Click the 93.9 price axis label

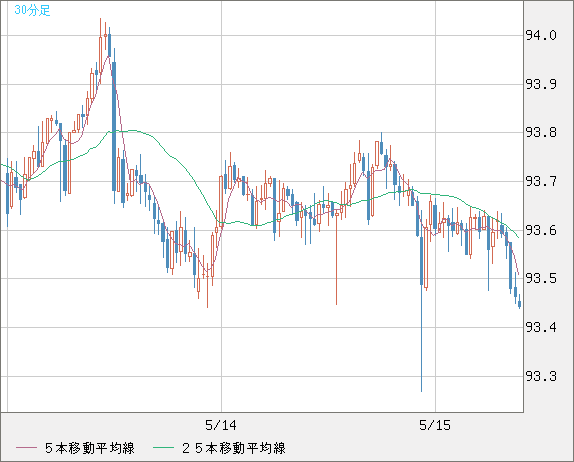click(x=541, y=84)
